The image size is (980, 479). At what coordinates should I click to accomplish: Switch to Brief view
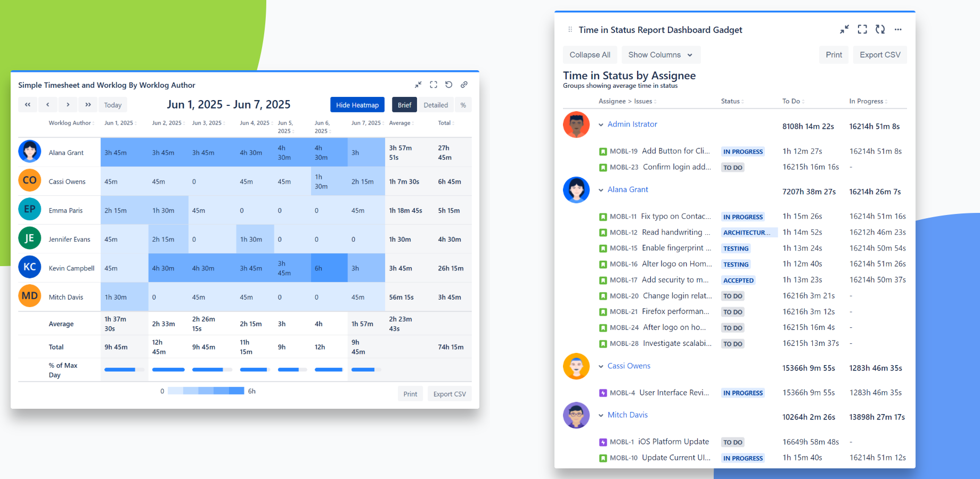(404, 105)
